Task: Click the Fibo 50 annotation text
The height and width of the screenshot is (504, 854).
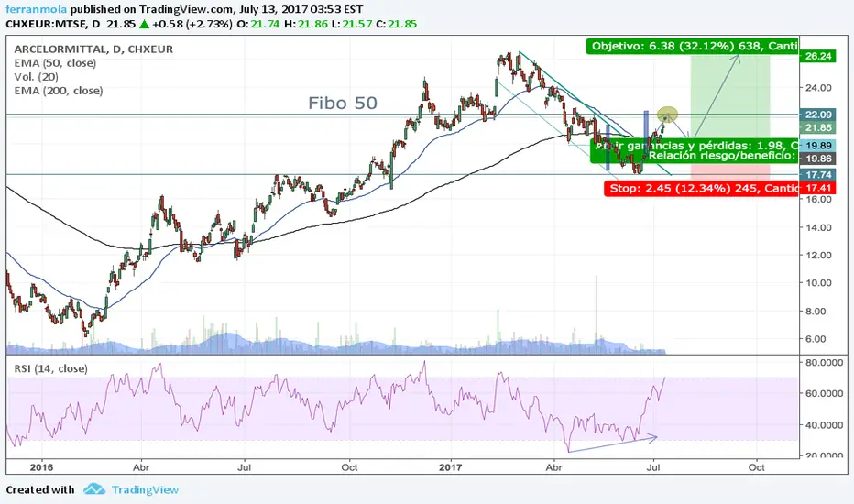Action: 343,103
